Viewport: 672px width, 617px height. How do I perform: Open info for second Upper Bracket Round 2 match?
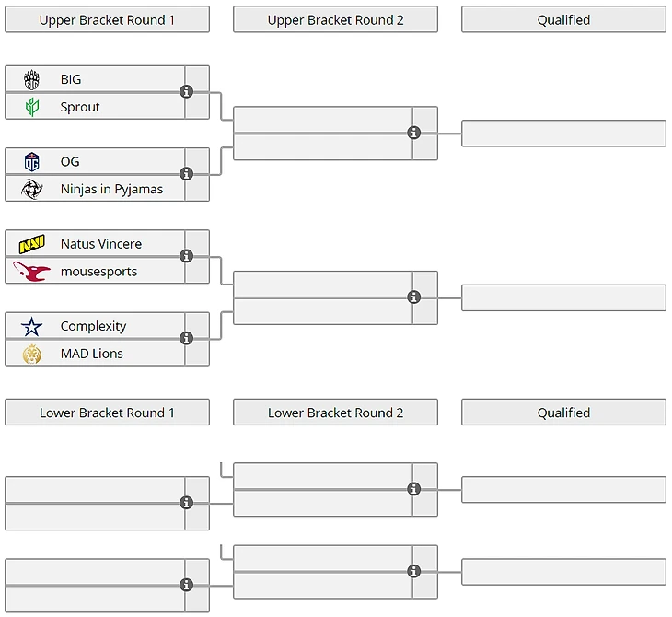point(414,297)
